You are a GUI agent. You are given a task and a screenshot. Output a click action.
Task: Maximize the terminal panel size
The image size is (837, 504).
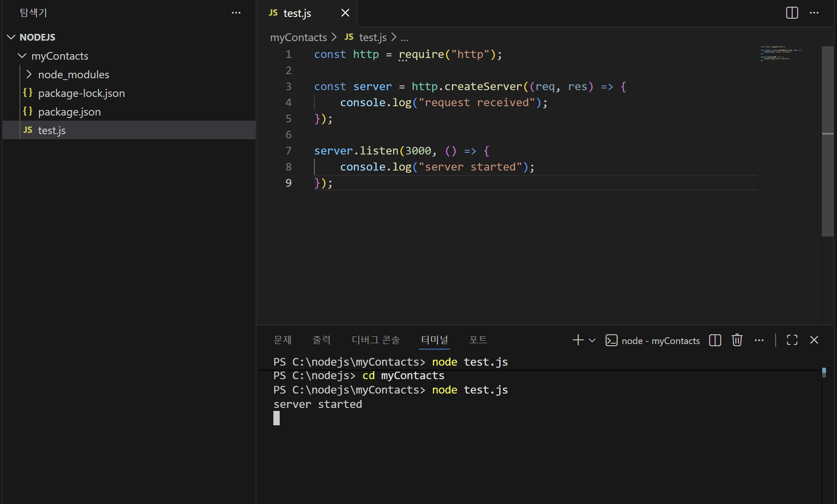pyautogui.click(x=792, y=340)
